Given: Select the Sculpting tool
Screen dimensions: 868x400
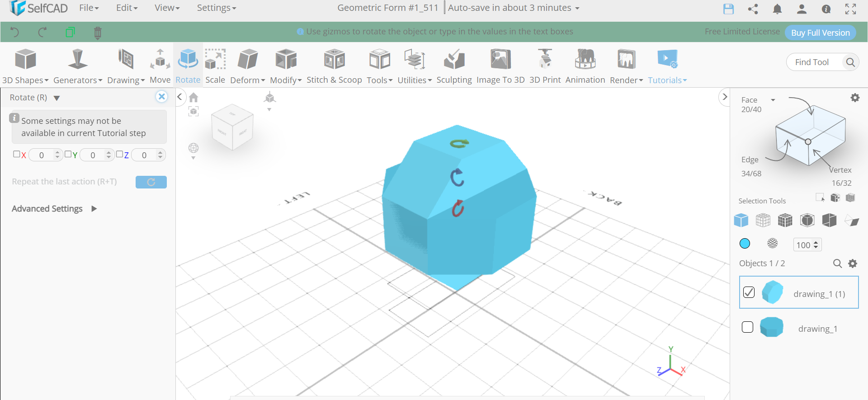Looking at the screenshot, I should pos(454,66).
